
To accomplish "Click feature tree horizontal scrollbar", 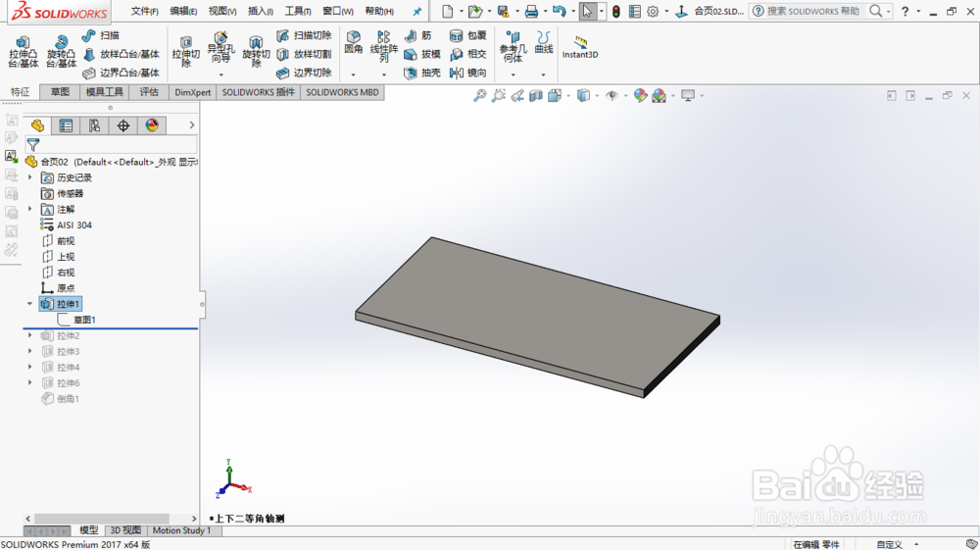I will pos(101,519).
